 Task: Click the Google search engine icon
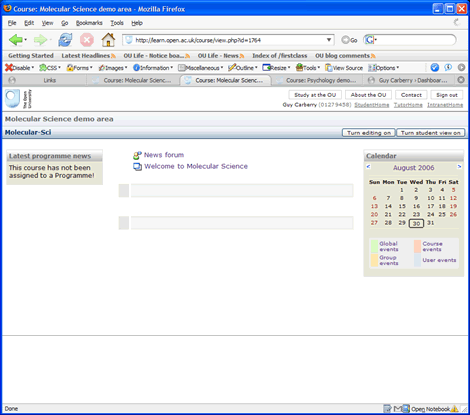[369, 40]
